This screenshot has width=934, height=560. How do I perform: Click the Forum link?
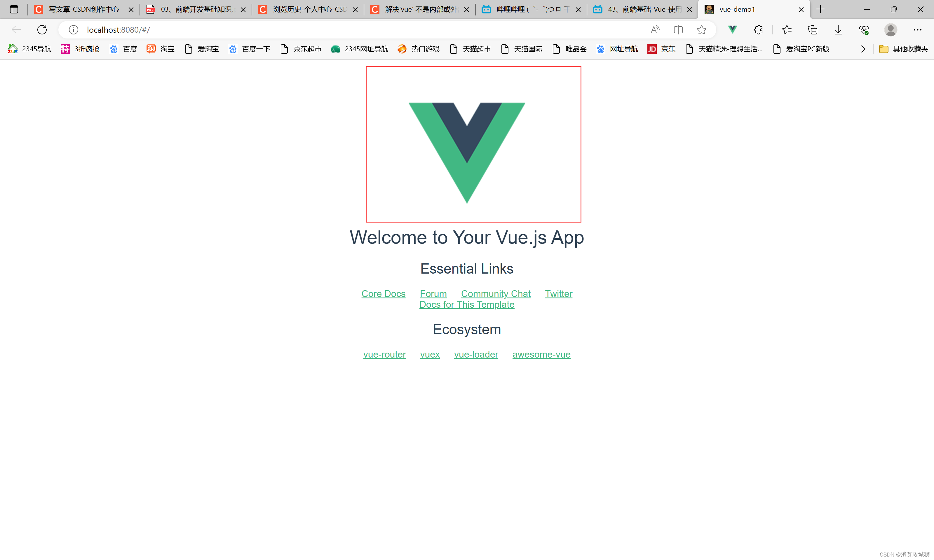433,293
